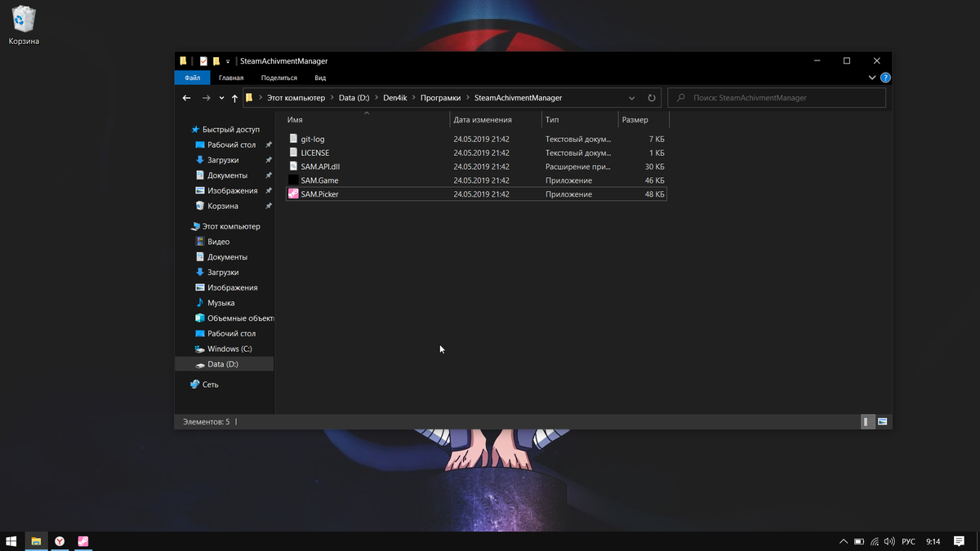Select the SAM.Picker application file

click(476, 194)
